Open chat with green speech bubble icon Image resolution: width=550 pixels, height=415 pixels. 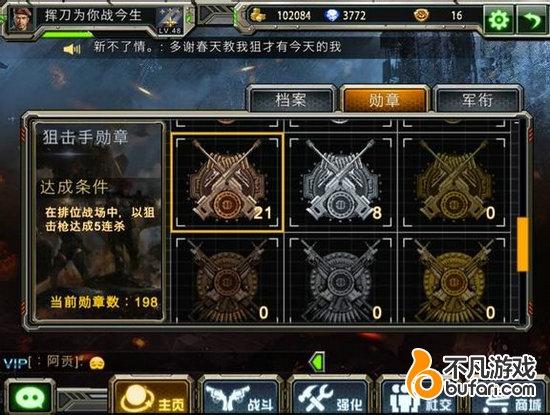pos(31,397)
